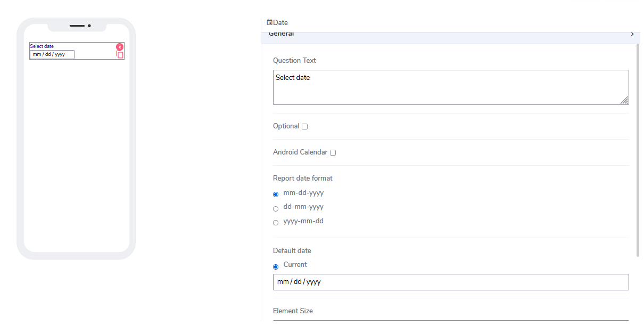Tick the Optional checkbox

point(304,127)
